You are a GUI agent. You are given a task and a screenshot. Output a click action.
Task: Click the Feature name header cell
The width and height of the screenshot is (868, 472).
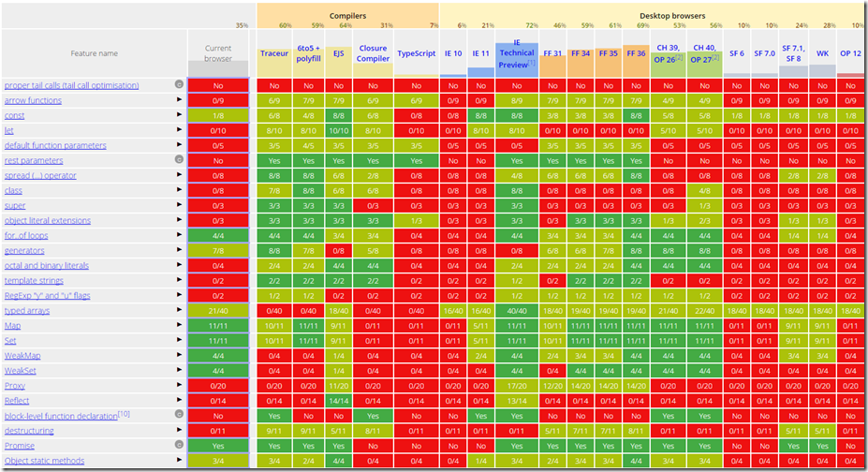pyautogui.click(x=95, y=53)
